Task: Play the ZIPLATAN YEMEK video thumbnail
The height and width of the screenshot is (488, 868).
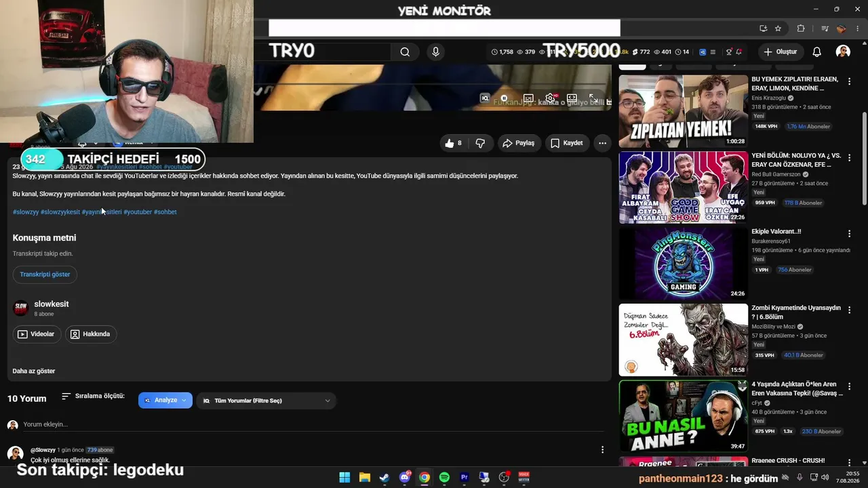Action: (683, 111)
